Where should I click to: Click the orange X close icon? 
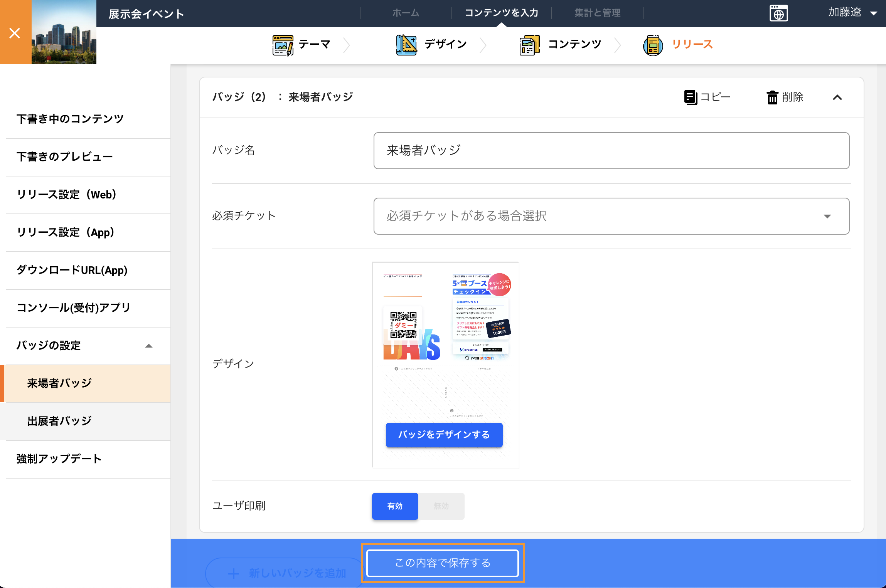tap(15, 33)
